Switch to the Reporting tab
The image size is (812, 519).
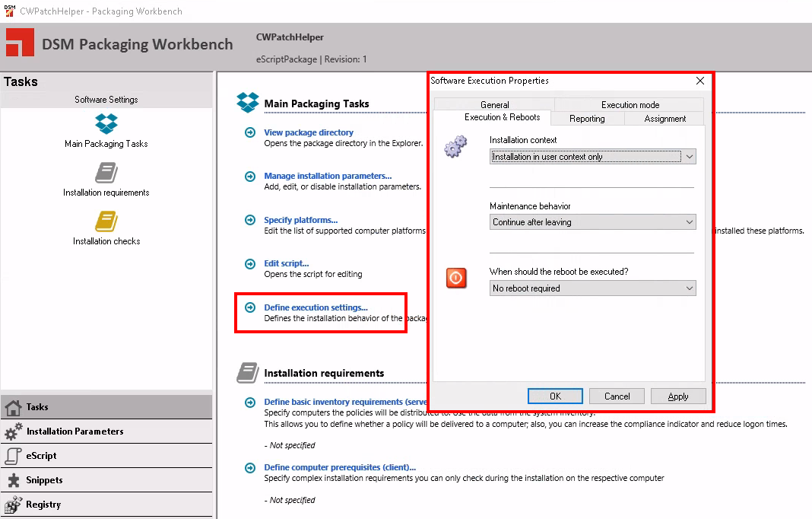pyautogui.click(x=587, y=119)
